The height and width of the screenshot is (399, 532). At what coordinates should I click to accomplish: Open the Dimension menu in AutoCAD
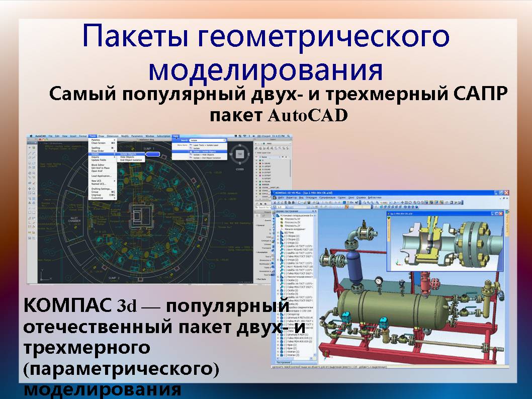click(113, 136)
